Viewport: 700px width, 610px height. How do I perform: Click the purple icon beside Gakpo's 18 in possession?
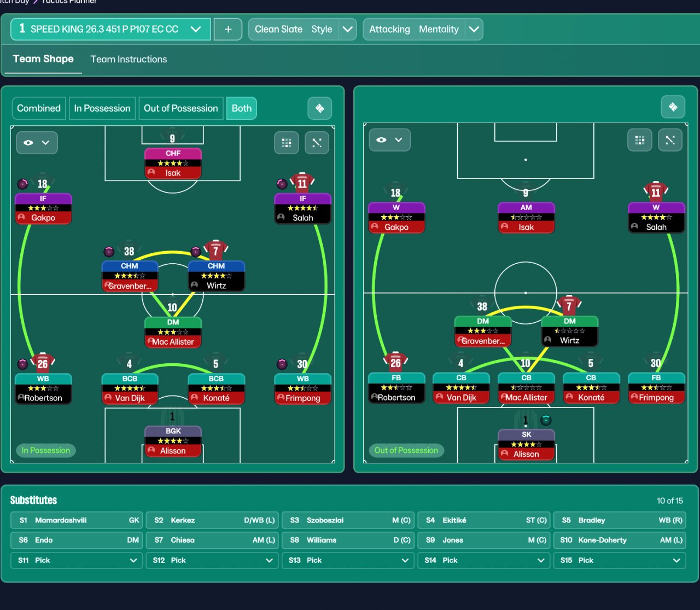click(22, 184)
